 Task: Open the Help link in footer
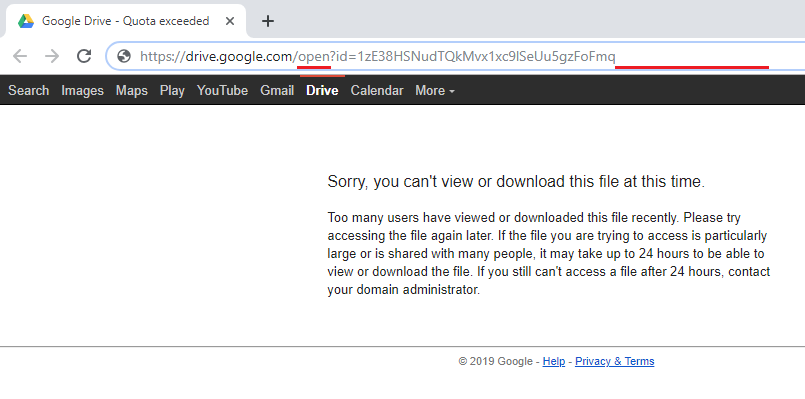[553, 362]
